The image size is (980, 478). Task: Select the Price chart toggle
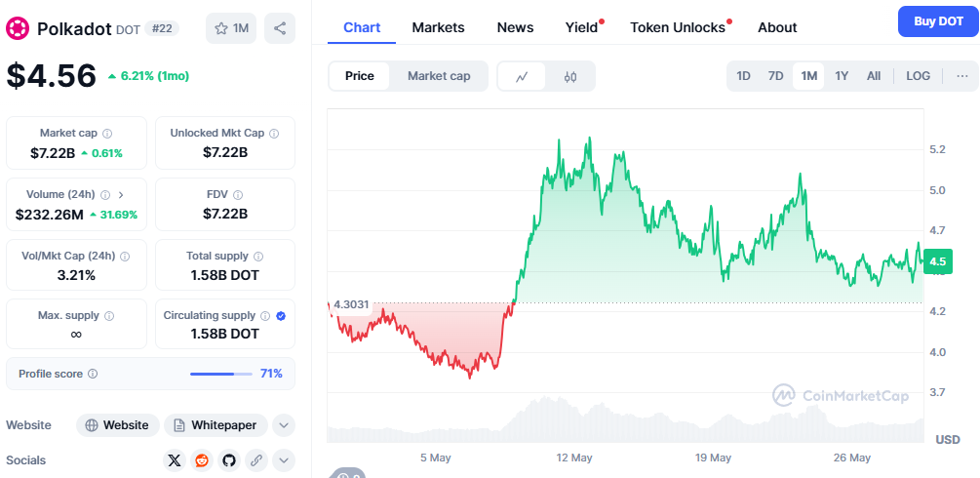pos(360,76)
